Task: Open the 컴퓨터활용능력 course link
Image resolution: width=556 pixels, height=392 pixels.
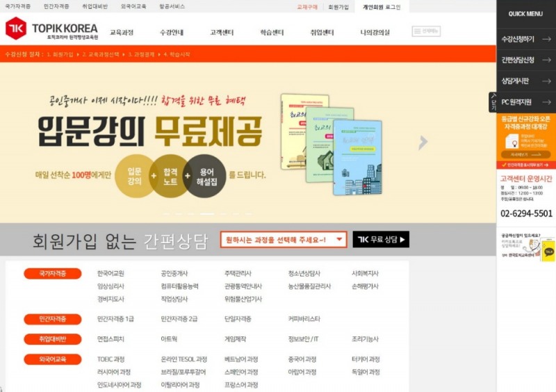Action: pos(179,286)
